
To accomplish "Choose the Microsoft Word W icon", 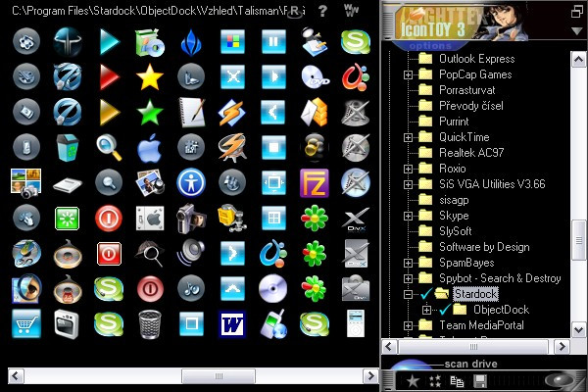I will click(232, 323).
